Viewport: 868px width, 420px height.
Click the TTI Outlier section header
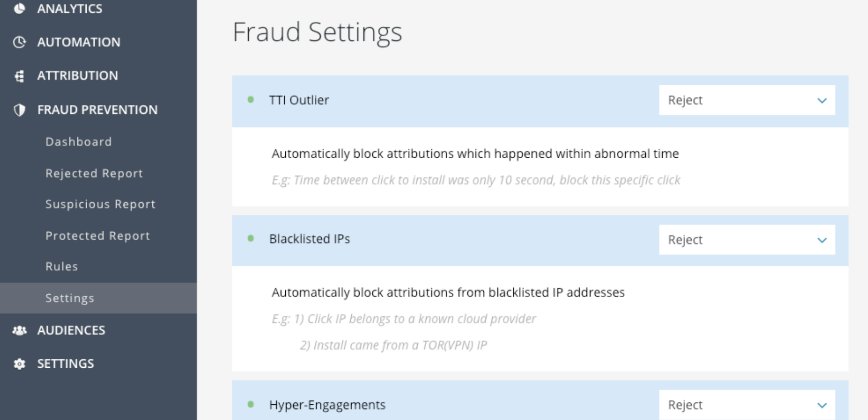299,100
